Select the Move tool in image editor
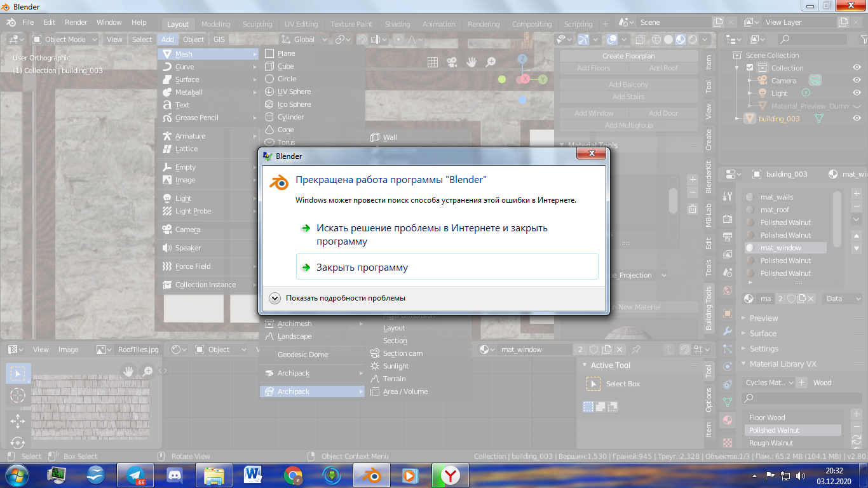 18,421
